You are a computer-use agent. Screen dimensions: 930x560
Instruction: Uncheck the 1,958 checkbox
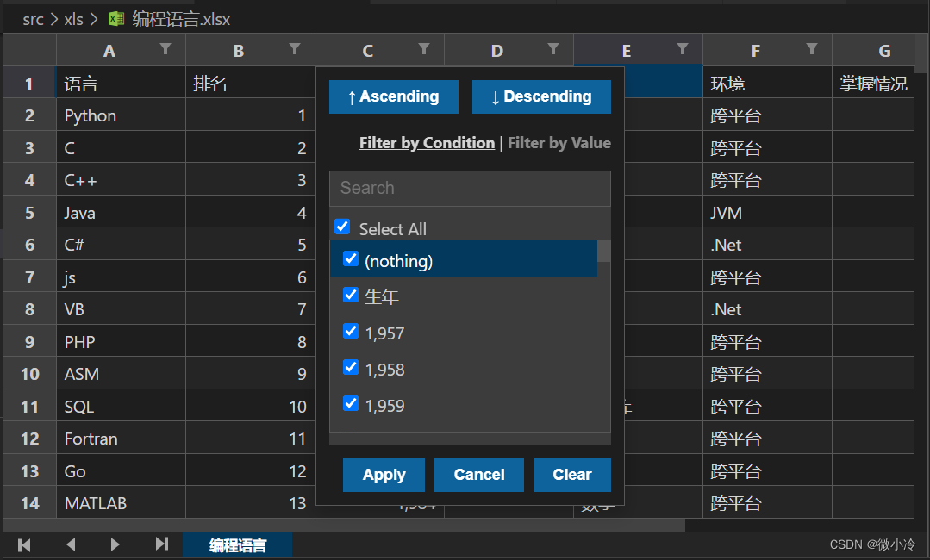351,367
